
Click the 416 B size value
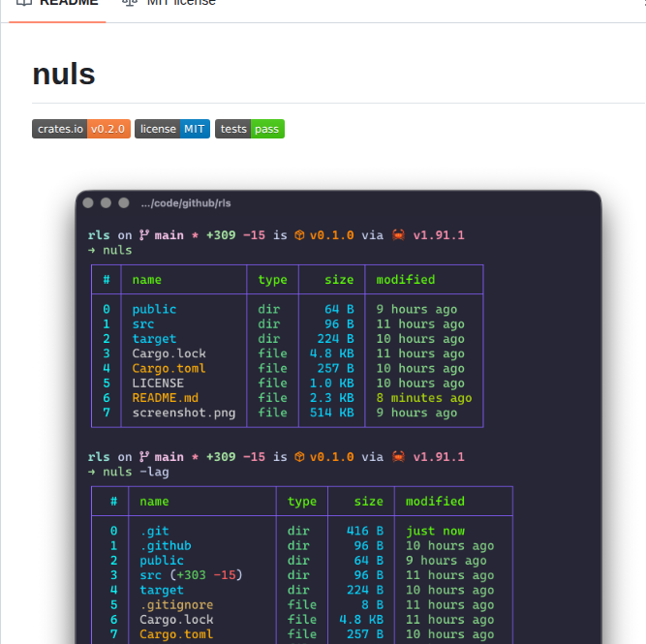point(365,531)
